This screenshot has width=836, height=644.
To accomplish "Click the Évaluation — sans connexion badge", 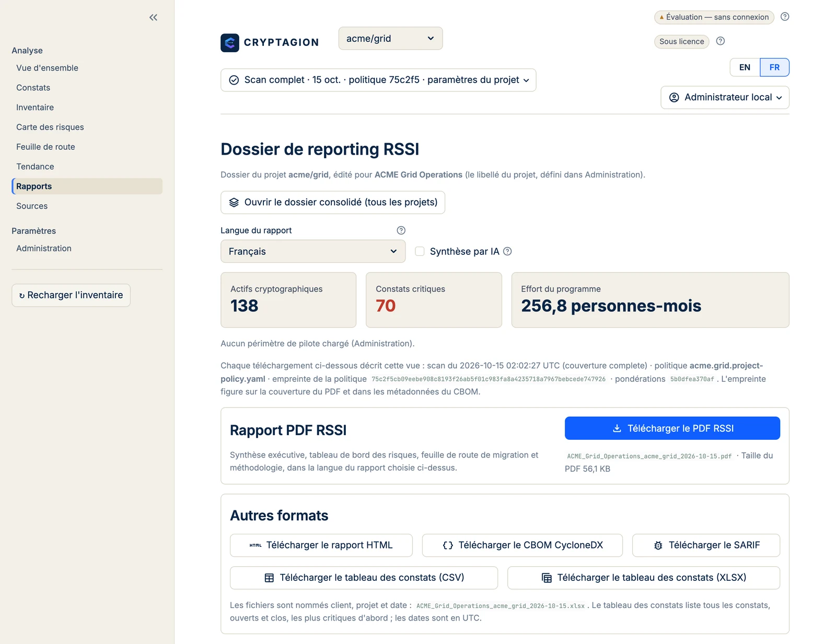I will pyautogui.click(x=714, y=17).
